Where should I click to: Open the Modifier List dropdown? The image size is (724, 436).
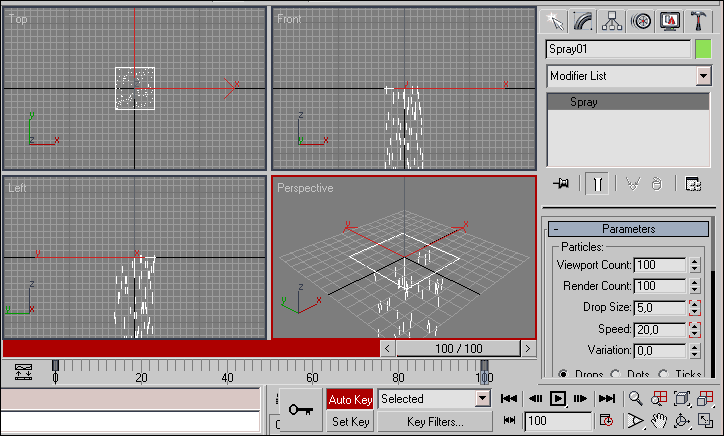627,76
